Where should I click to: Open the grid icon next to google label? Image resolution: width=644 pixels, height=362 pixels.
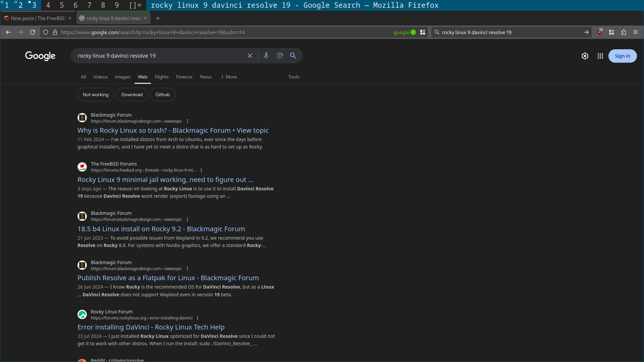coord(423,32)
